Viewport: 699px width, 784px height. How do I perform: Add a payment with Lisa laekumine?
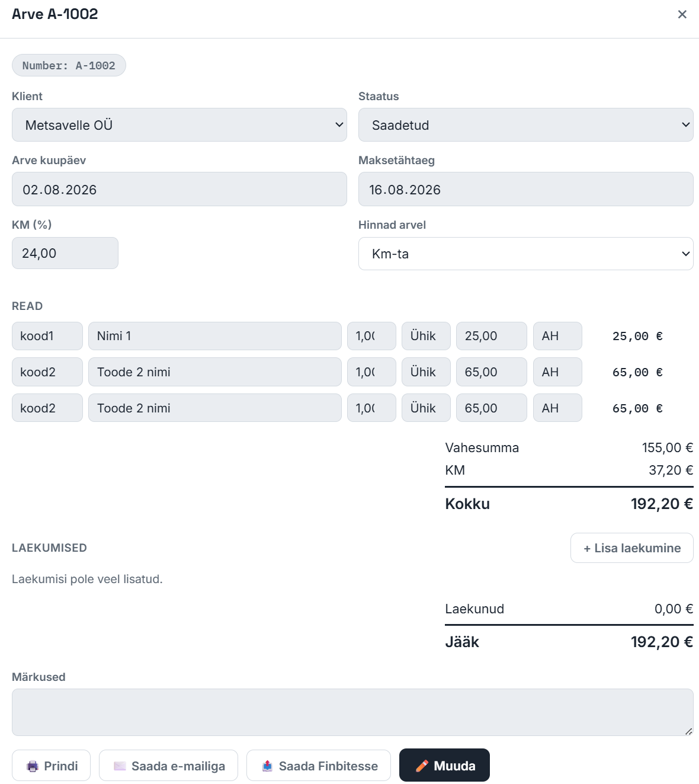point(632,548)
